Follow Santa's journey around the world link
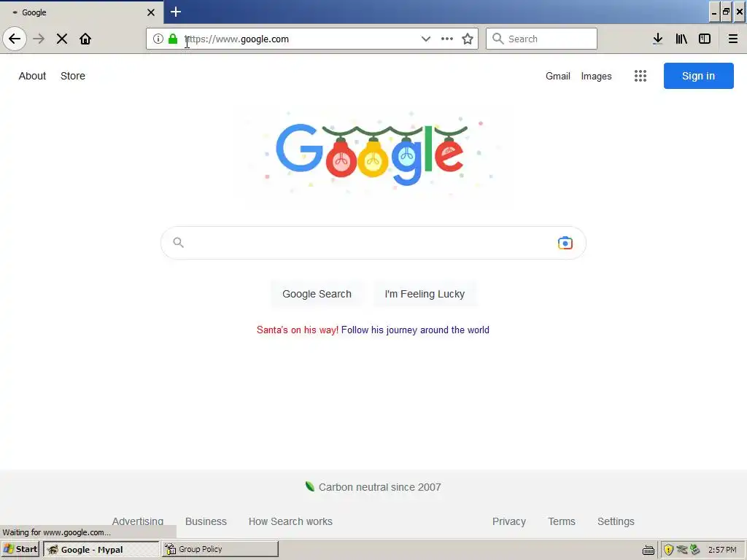The width and height of the screenshot is (747, 560). click(415, 330)
